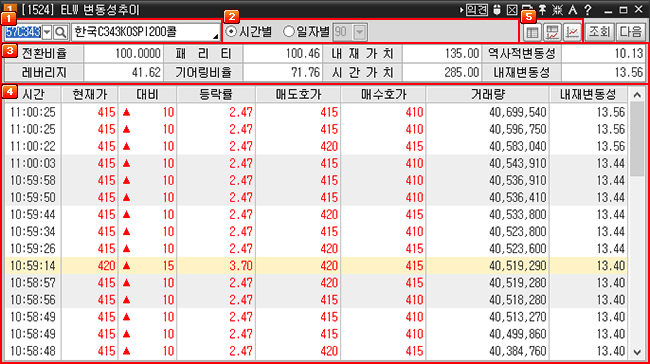This screenshot has height=364, width=650.
Task: Expand the 한국C343KOSPI200콜 name dropdown corner
Action: pos(216,36)
